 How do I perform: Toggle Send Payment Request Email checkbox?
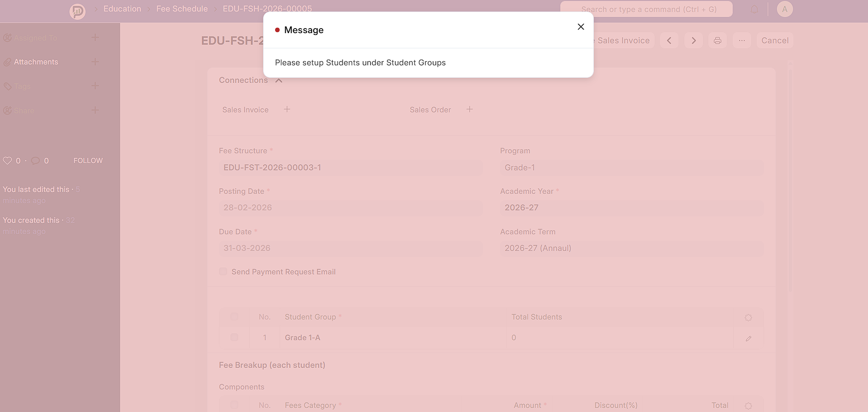(x=223, y=272)
